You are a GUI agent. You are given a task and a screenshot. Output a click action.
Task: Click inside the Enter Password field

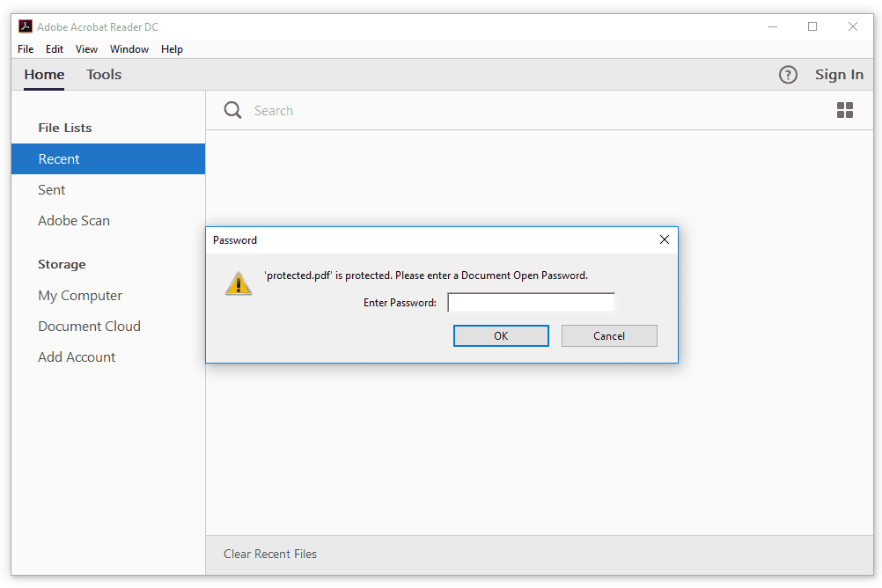coord(531,302)
